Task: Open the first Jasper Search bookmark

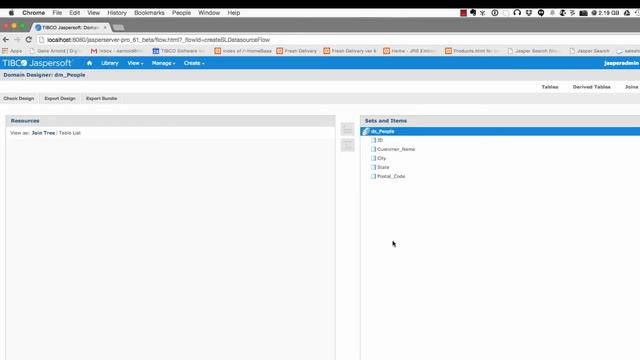Action: [533, 51]
